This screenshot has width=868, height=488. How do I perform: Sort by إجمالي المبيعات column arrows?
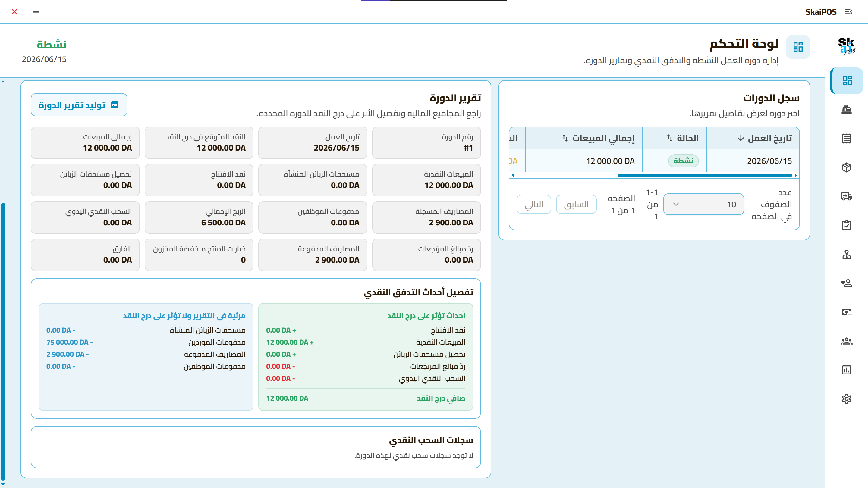pos(565,138)
